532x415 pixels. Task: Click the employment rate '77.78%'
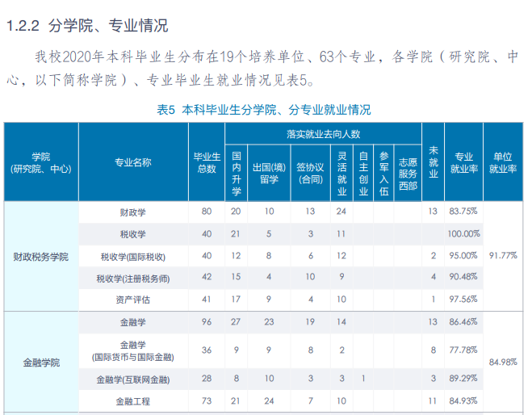point(463,350)
